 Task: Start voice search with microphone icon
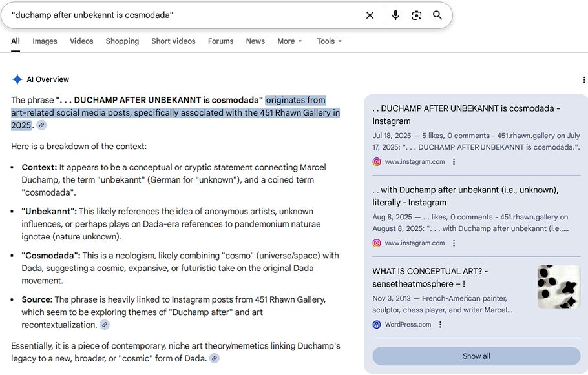tap(395, 15)
